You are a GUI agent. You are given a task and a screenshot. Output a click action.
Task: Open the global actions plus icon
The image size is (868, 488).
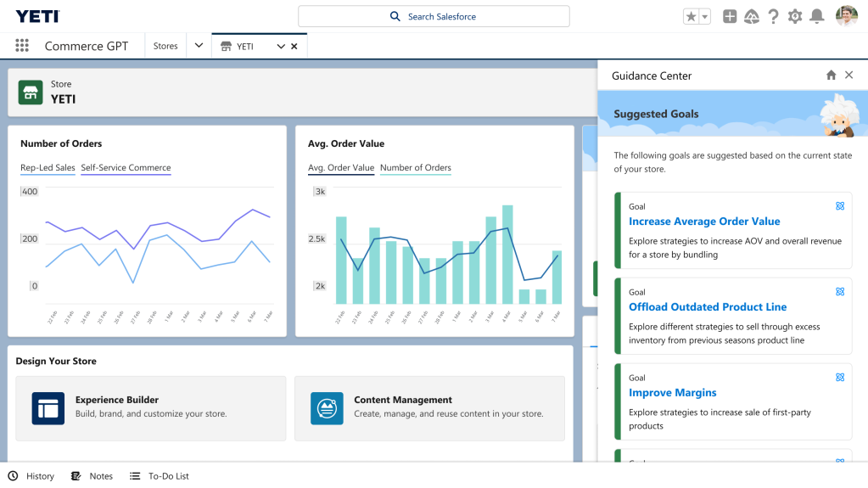click(x=730, y=16)
